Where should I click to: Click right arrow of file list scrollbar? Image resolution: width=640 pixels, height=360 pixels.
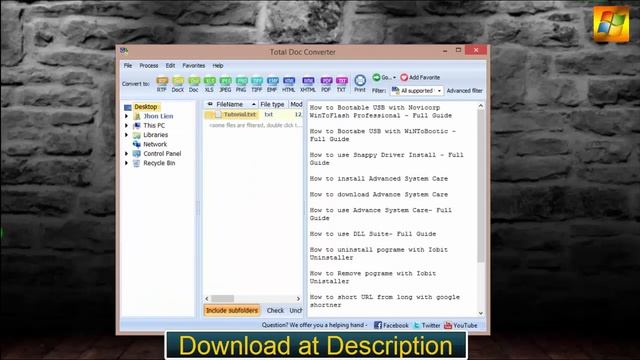[298, 299]
